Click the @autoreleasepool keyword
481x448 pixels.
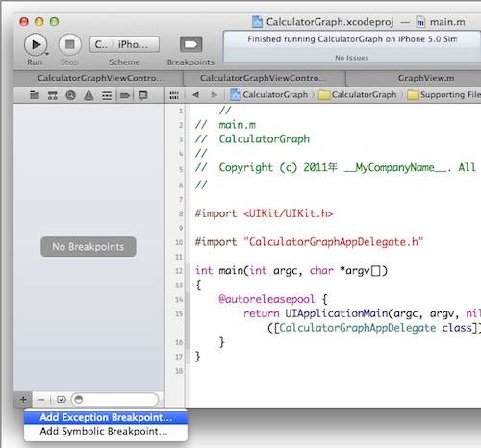point(266,299)
